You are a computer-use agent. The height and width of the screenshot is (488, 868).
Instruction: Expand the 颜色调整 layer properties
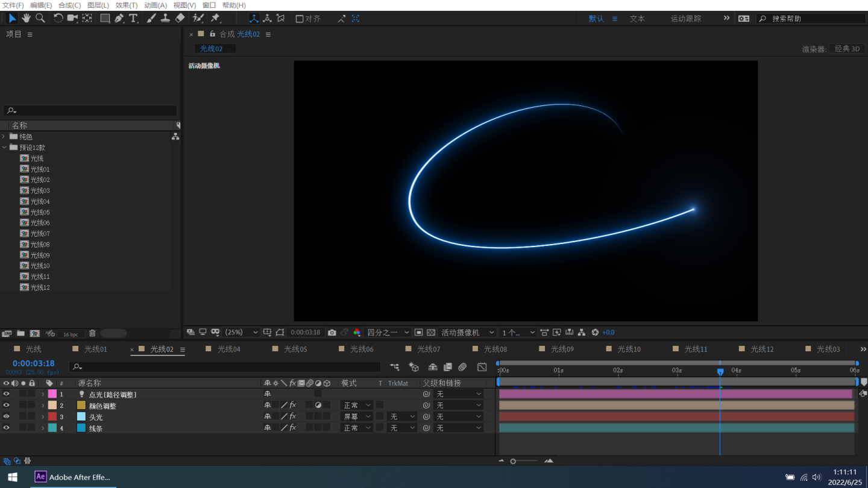click(43, 405)
